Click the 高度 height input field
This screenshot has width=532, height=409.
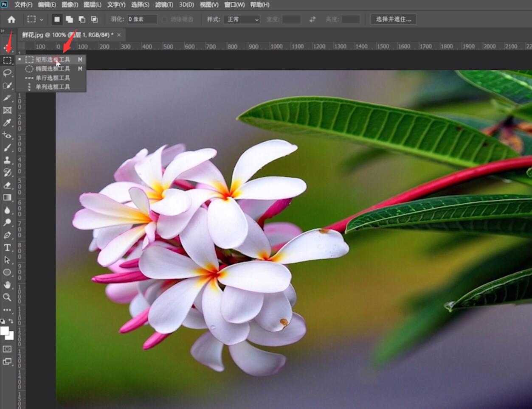pyautogui.click(x=351, y=20)
